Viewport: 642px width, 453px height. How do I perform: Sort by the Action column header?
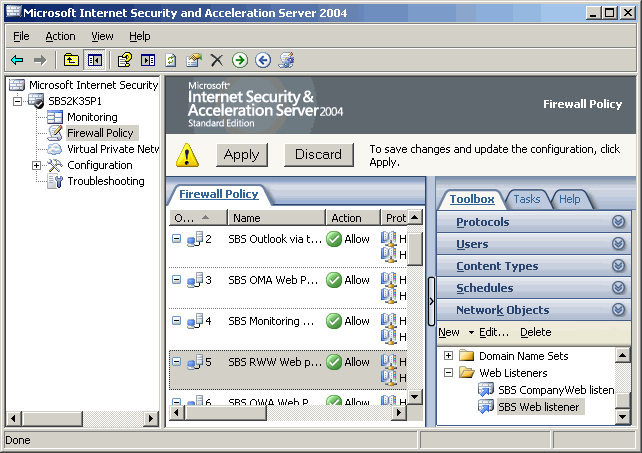tap(353, 218)
